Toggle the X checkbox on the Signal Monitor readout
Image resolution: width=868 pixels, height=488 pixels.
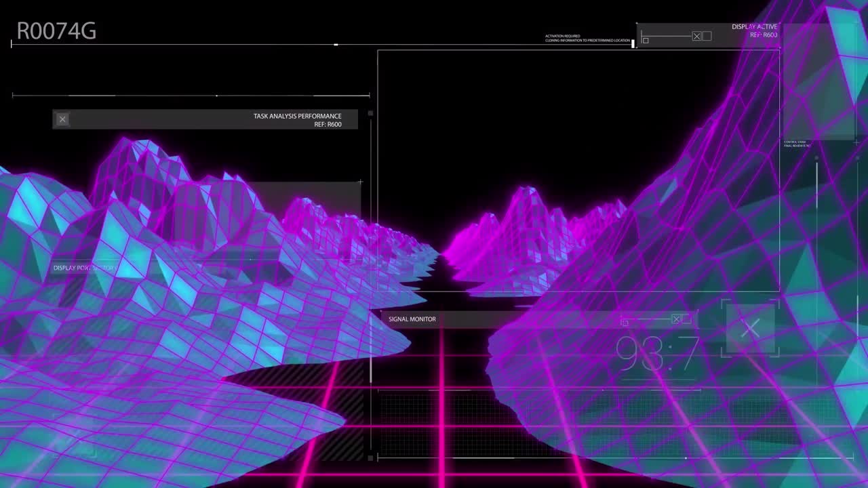676,319
